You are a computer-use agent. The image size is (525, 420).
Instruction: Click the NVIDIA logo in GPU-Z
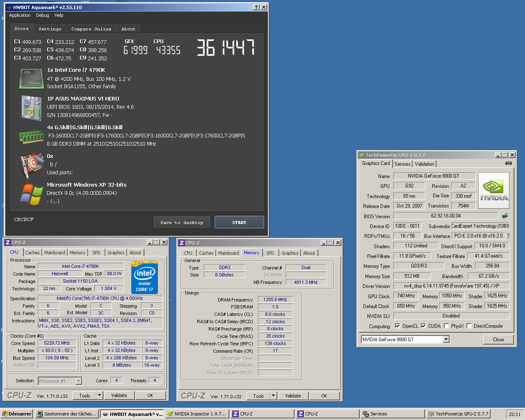pyautogui.click(x=494, y=190)
